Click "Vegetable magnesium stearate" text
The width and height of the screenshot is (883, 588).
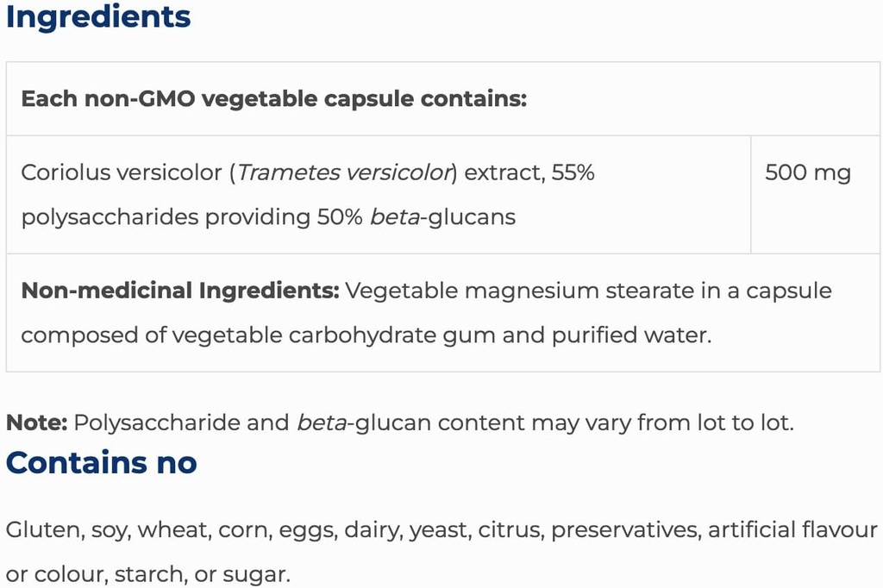point(473,291)
